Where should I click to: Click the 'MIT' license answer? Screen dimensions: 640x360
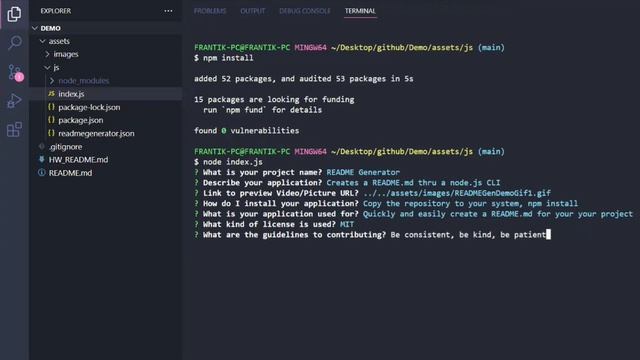pyautogui.click(x=347, y=224)
